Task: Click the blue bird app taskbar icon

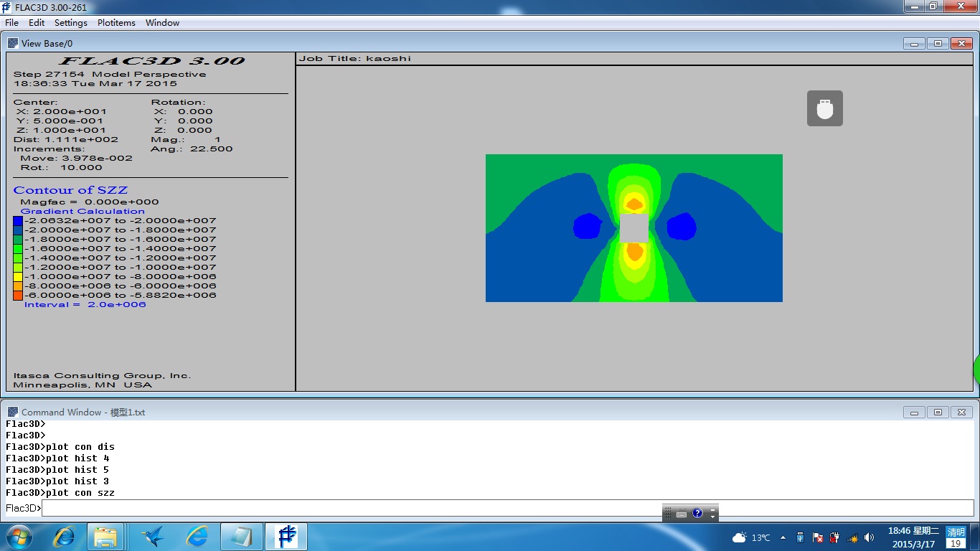Action: [x=152, y=537]
